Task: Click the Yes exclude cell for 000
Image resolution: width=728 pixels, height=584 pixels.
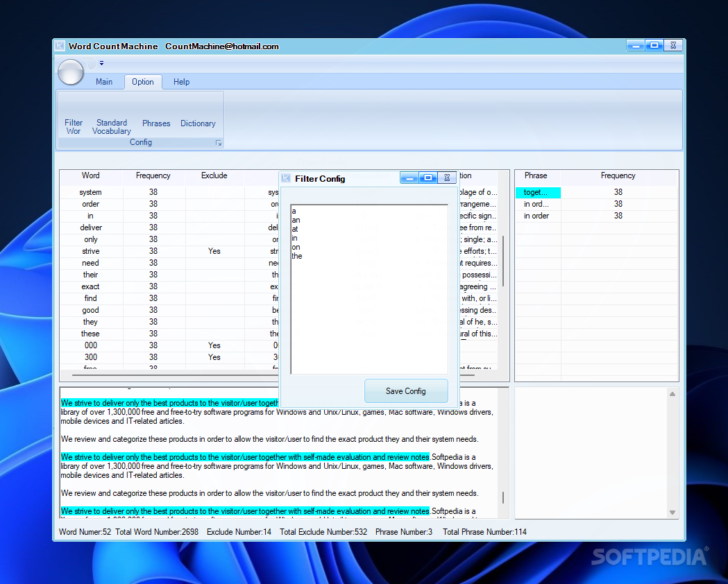Action: tap(214, 345)
